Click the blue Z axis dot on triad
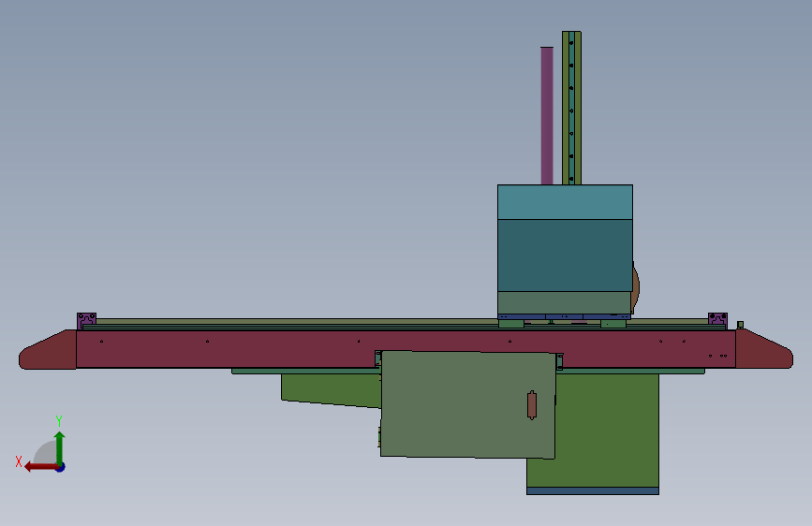The height and width of the screenshot is (526, 812). point(61,467)
